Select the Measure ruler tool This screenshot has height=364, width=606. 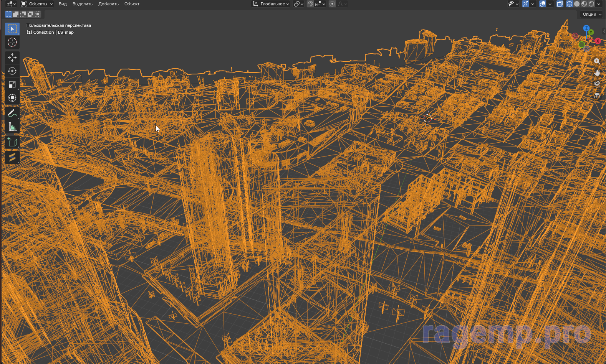coord(12,127)
